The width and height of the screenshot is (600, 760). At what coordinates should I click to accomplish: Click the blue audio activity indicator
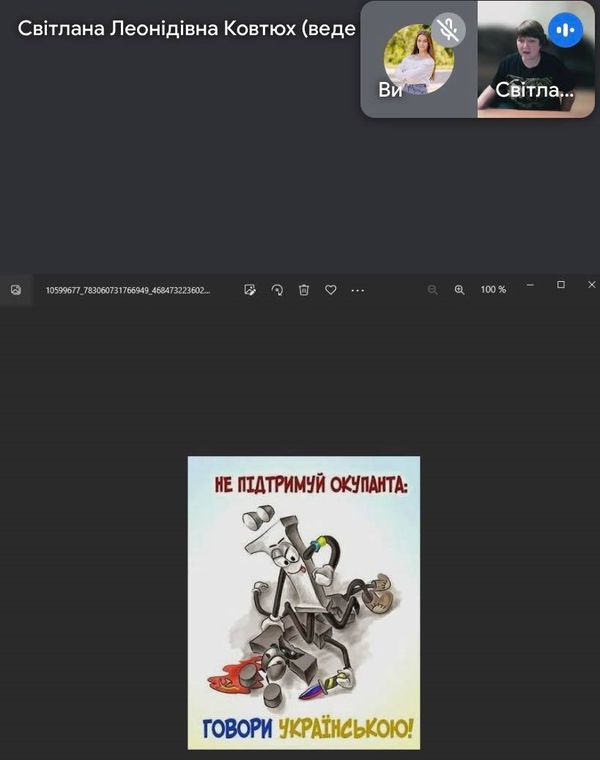click(x=565, y=30)
